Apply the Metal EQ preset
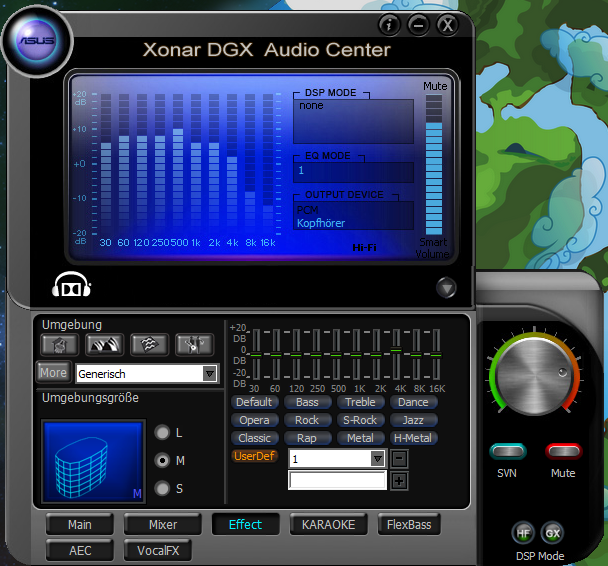The image size is (608, 566). (x=360, y=438)
